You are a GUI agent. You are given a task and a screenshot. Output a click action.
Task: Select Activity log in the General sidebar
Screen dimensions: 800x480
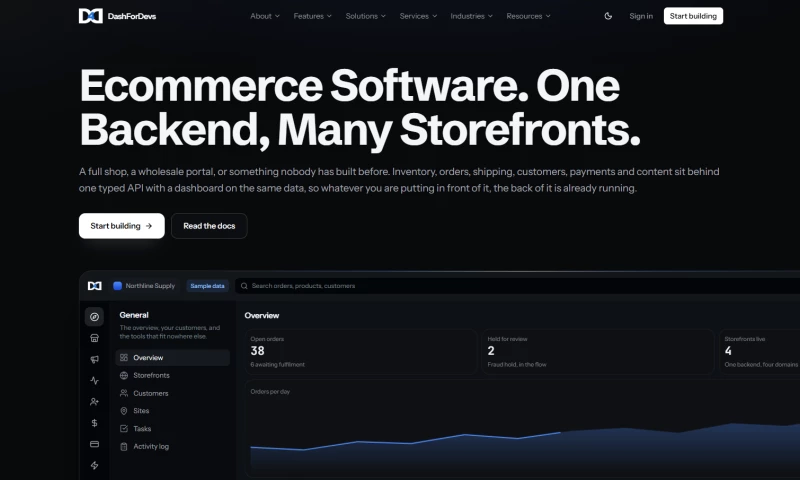point(172,446)
